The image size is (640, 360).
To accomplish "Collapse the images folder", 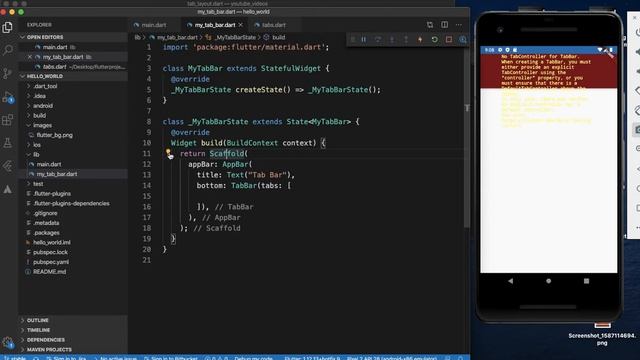I will click(x=73, y=125).
